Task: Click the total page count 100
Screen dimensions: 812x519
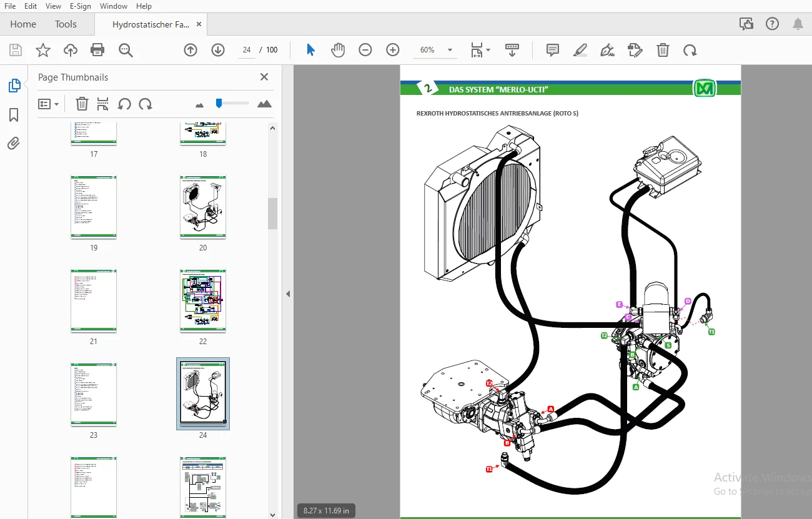Action: pyautogui.click(x=272, y=50)
